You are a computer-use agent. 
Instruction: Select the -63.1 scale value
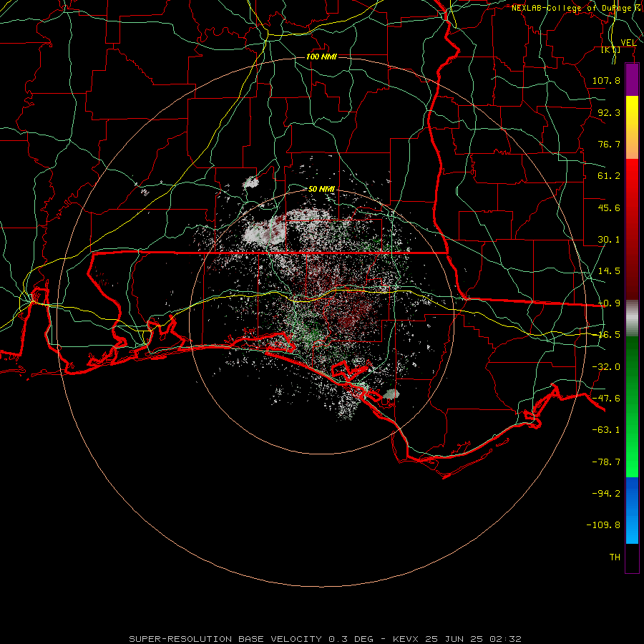tap(606, 430)
